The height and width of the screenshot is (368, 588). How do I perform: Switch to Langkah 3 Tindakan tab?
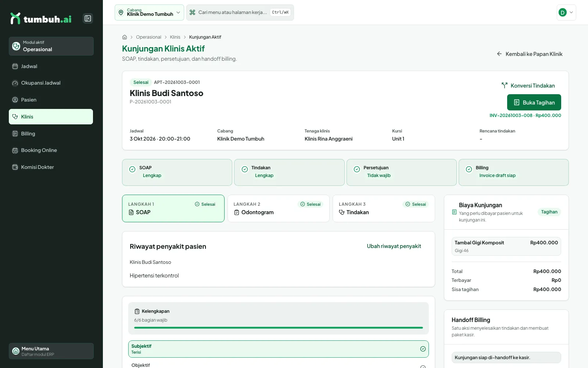click(384, 208)
